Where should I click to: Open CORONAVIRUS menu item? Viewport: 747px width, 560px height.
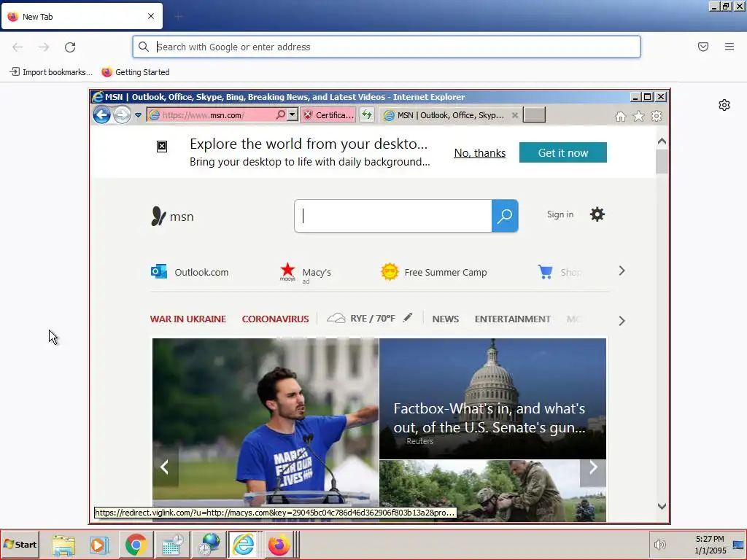pyautogui.click(x=275, y=319)
